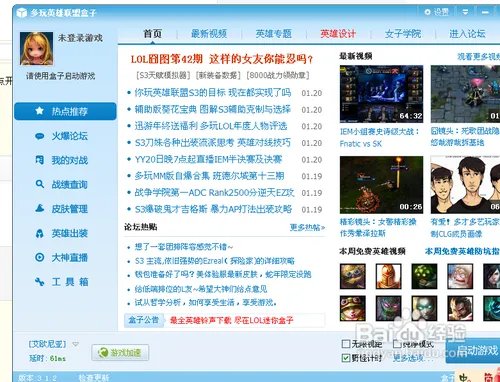Uncheck the 野怪计时 checkbox
500x382 pixels.
(346, 358)
